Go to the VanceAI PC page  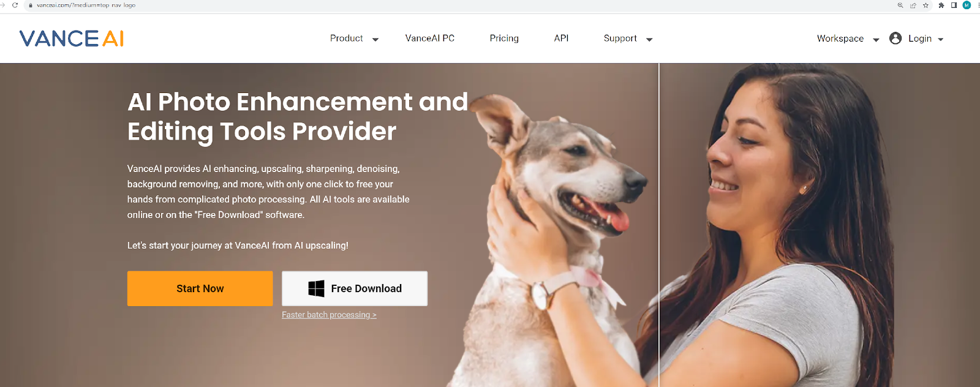[x=430, y=38]
